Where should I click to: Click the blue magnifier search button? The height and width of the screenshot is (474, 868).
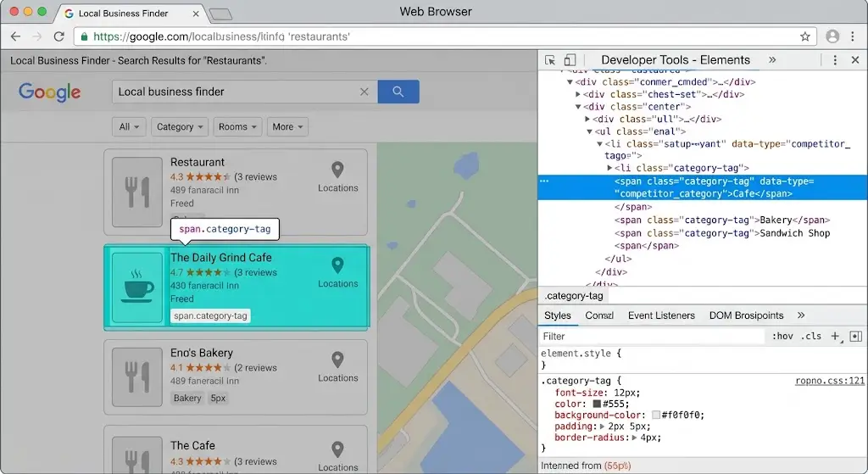click(x=398, y=92)
